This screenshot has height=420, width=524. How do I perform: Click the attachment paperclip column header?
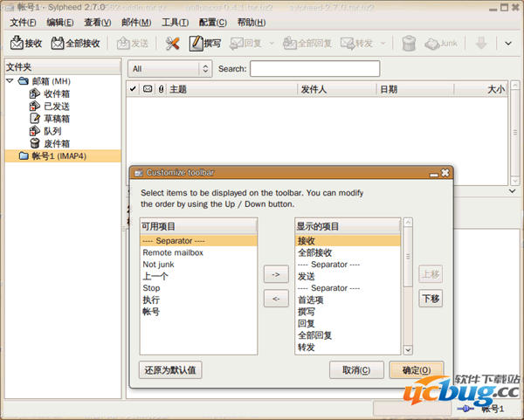point(161,88)
